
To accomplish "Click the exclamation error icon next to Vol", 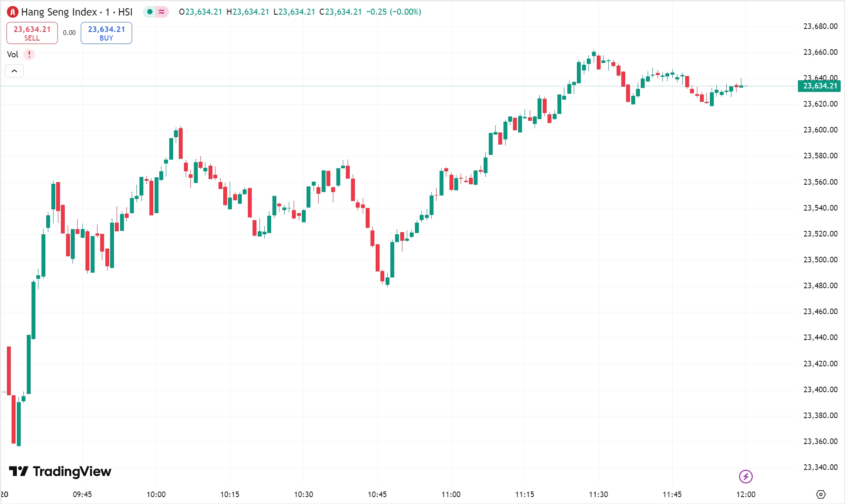I will coord(28,54).
